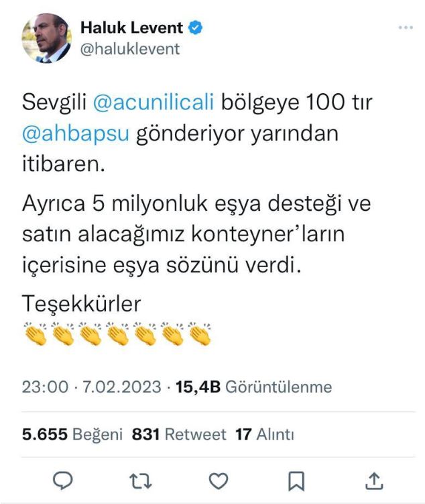The image size is (425, 504).
Task: Click the blue verified badge
Action: click(x=196, y=28)
